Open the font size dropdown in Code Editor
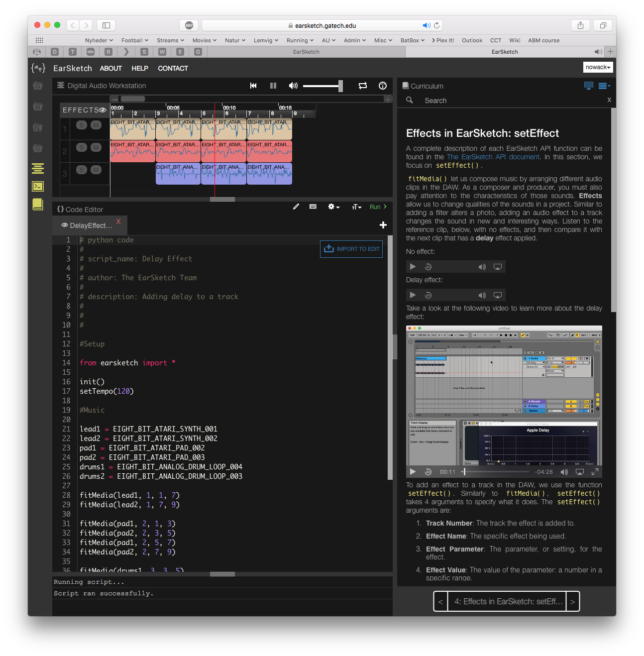 click(x=356, y=207)
